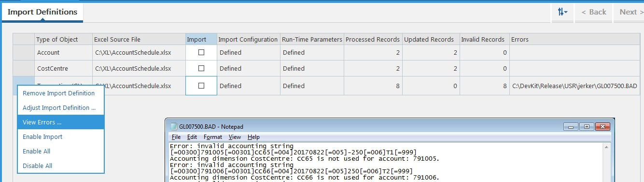Select the Account type cell

coord(64,52)
